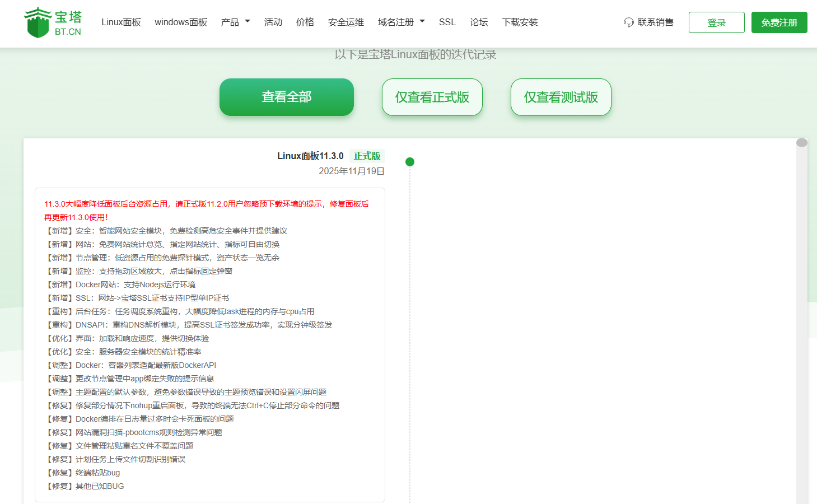The width and height of the screenshot is (817, 504).
Task: Visit the 论坛 link
Action: (x=479, y=22)
